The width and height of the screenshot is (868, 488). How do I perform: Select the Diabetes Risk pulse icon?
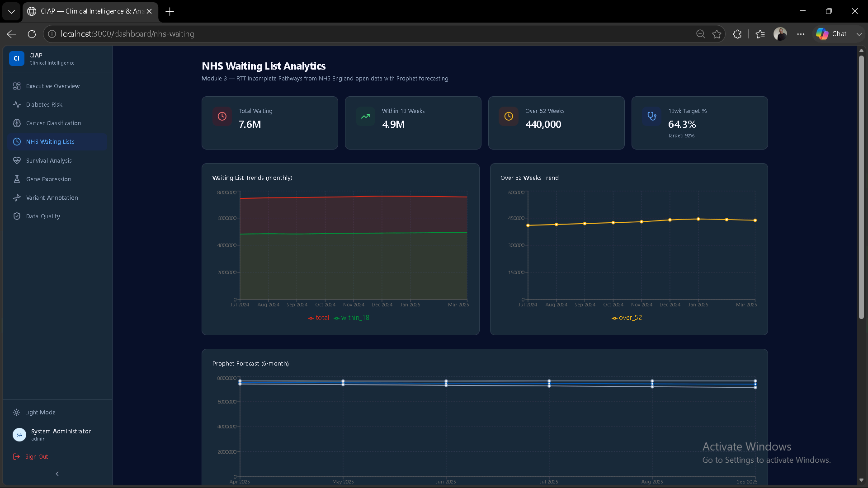[17, 104]
